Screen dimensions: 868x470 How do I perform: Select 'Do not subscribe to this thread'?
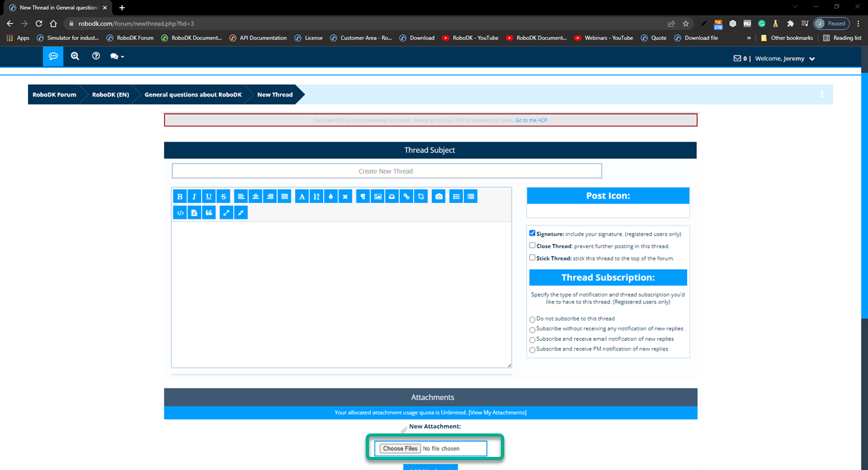[532, 320]
